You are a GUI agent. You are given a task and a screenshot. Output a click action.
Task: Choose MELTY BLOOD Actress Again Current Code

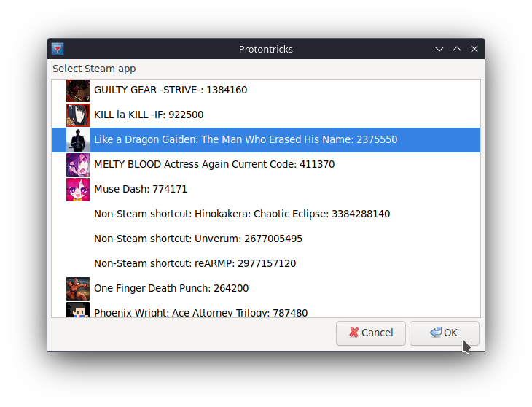[x=266, y=165]
